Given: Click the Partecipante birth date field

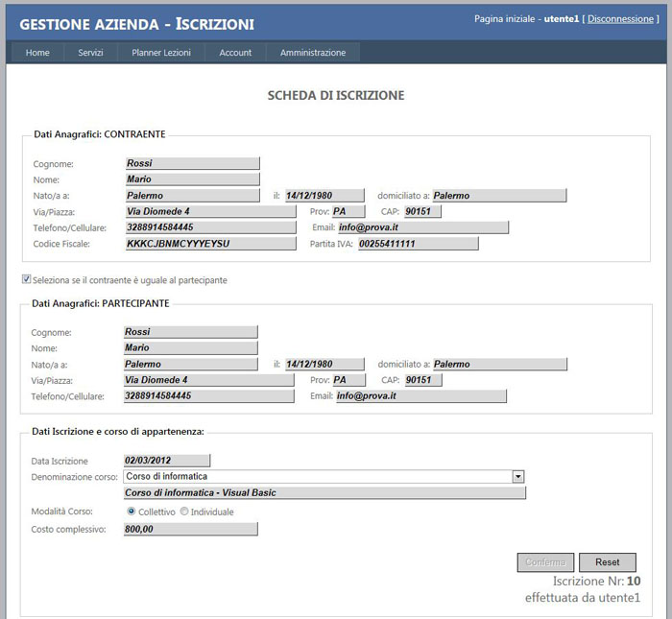Looking at the screenshot, I should [x=324, y=364].
